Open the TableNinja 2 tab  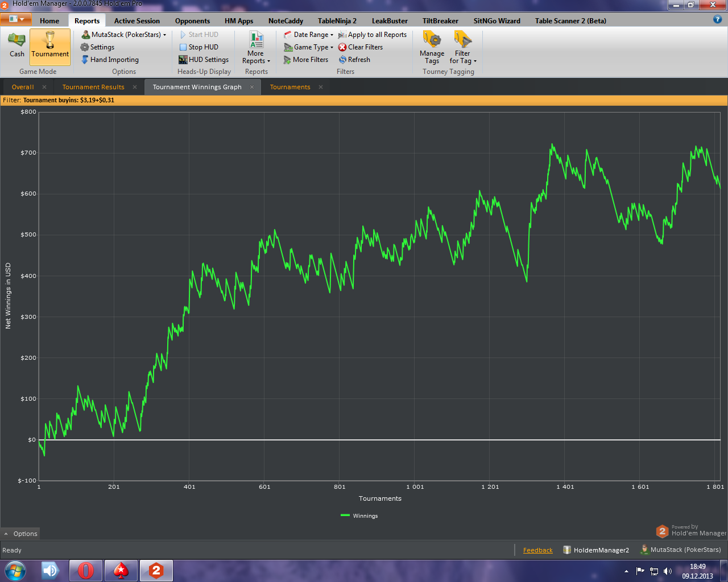pos(337,21)
